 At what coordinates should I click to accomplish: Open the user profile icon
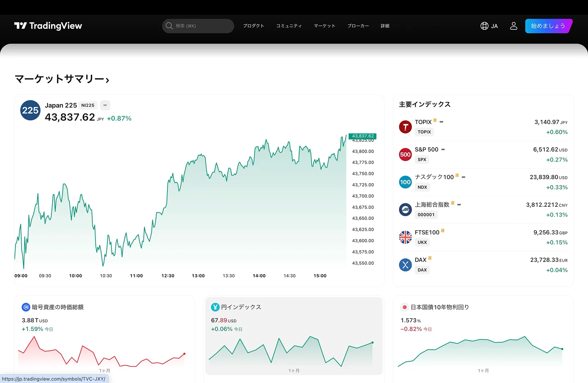pyautogui.click(x=513, y=26)
